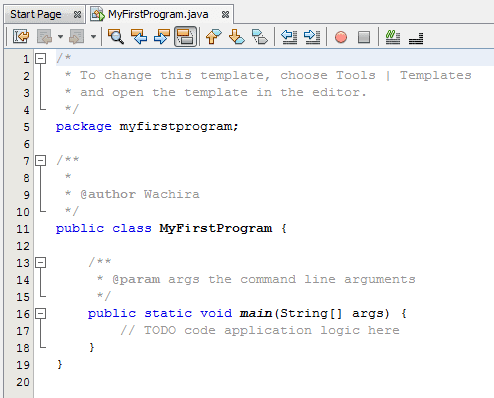Click the Find Selection magnifier icon

tap(116, 36)
